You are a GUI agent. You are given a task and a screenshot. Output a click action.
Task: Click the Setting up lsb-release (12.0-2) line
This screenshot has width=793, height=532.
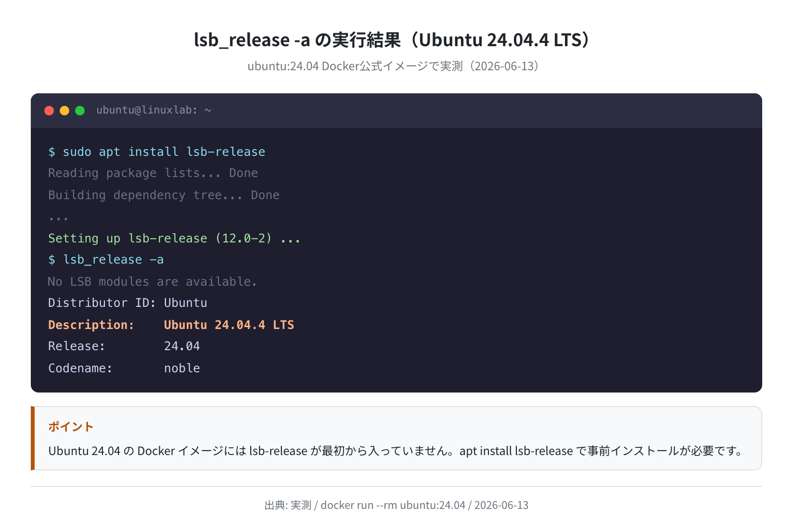click(174, 239)
